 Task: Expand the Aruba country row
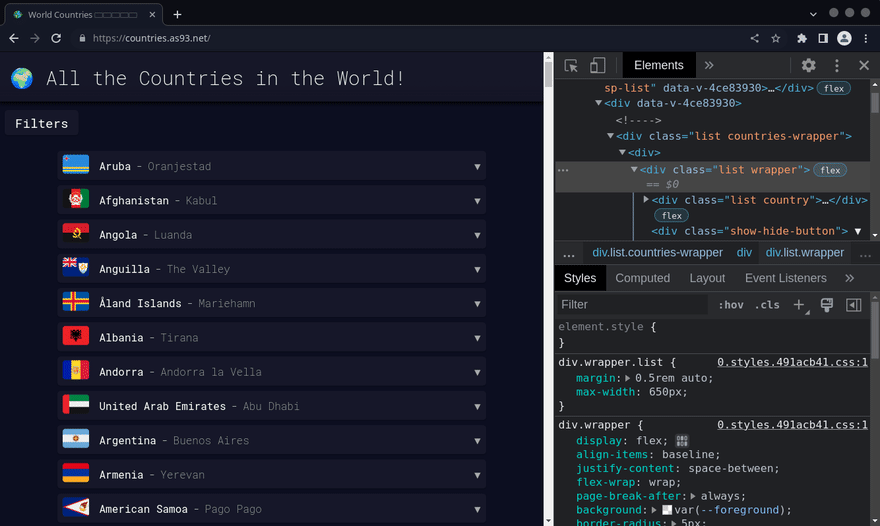(x=272, y=166)
